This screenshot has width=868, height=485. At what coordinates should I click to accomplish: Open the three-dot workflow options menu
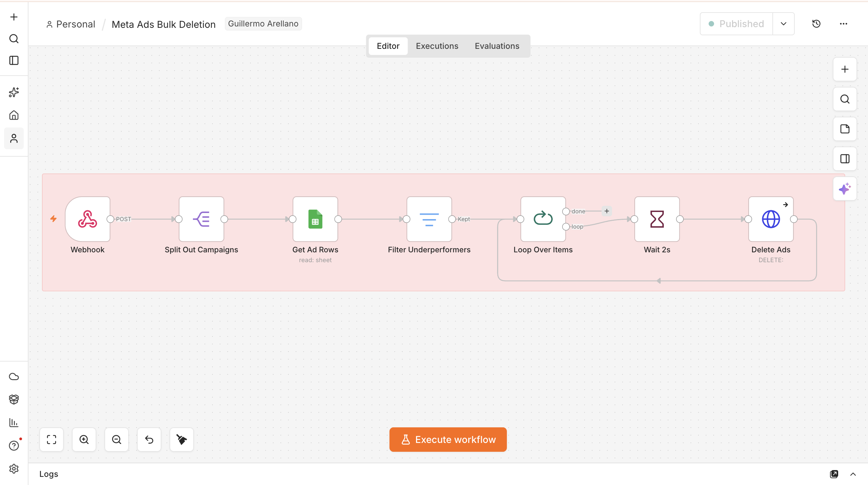tap(844, 24)
